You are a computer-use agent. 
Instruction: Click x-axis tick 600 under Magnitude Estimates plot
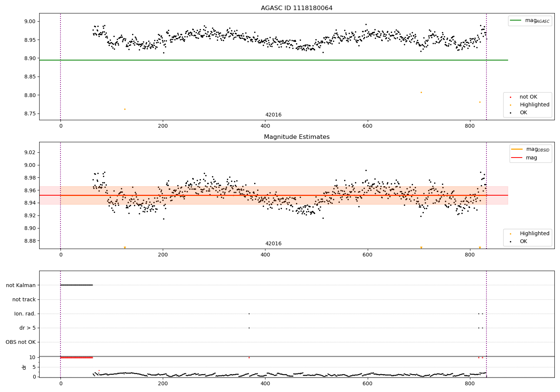[x=367, y=255]
